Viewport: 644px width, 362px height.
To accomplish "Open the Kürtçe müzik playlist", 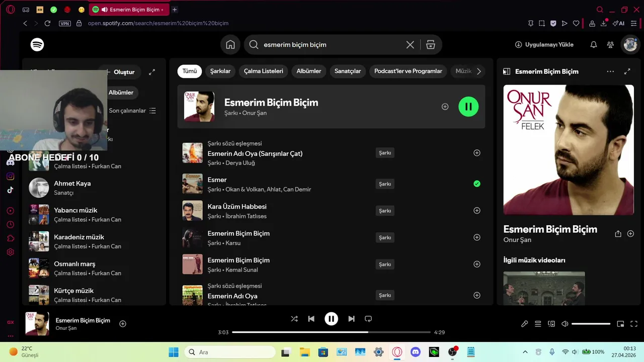I will (x=95, y=295).
